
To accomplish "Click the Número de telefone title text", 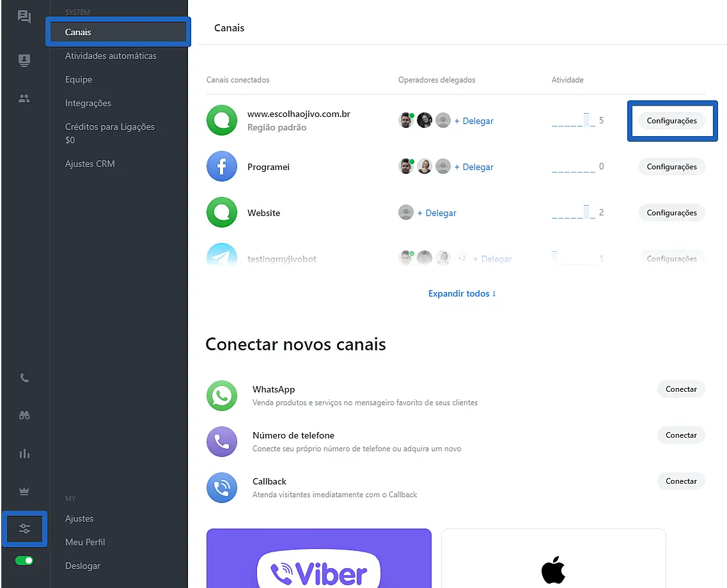I will coord(293,435).
